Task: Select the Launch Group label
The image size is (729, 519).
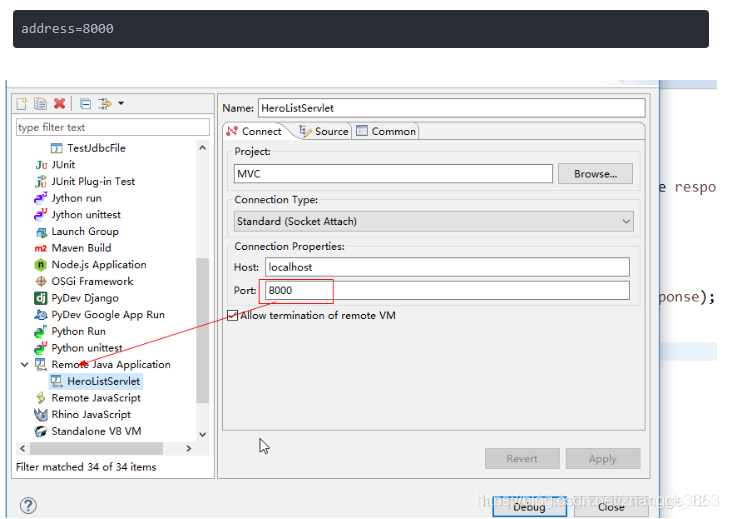Action: (x=85, y=232)
